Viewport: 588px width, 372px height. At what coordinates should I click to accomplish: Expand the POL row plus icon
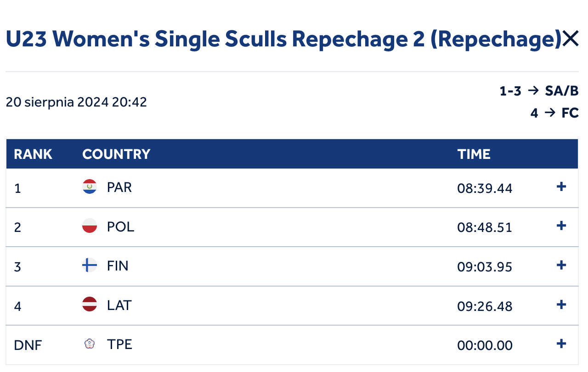tap(561, 226)
